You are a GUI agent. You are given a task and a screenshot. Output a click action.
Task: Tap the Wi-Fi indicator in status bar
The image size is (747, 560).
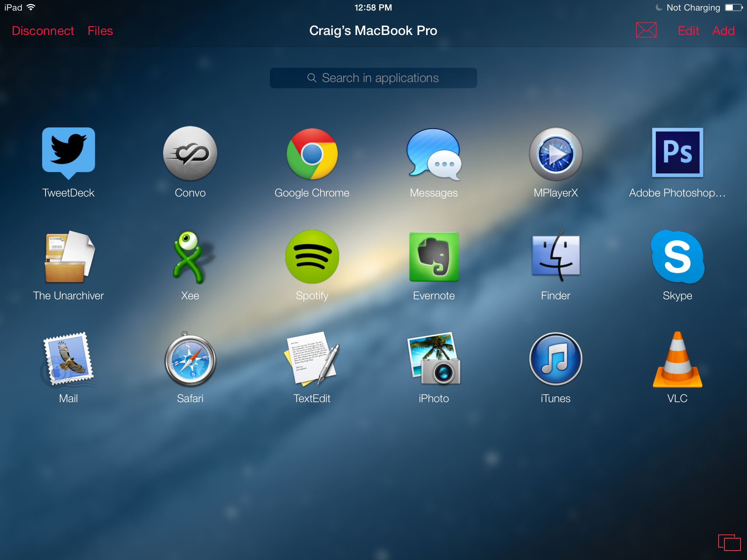[x=31, y=7]
